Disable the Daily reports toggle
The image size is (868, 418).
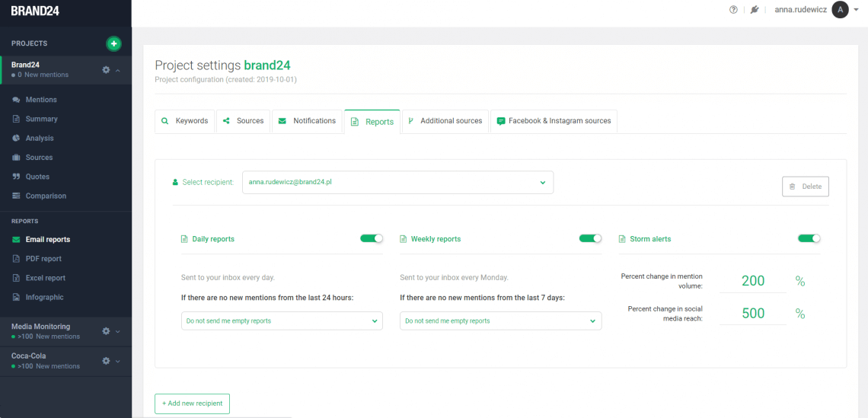coord(372,238)
